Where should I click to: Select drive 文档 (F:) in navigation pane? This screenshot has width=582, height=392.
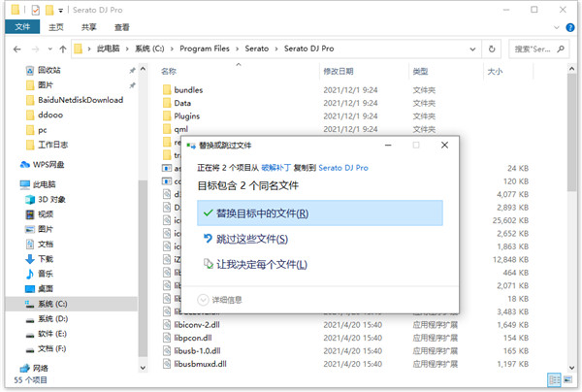tap(51, 348)
